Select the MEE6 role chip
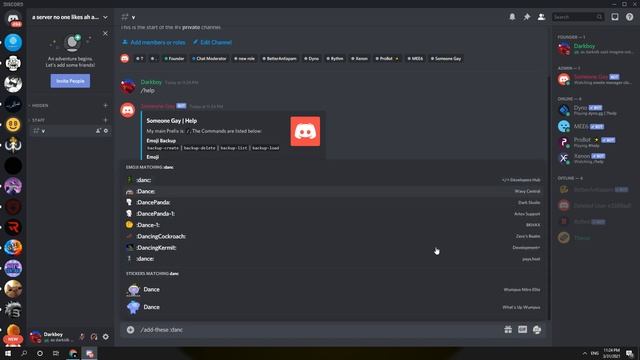 tap(416, 59)
